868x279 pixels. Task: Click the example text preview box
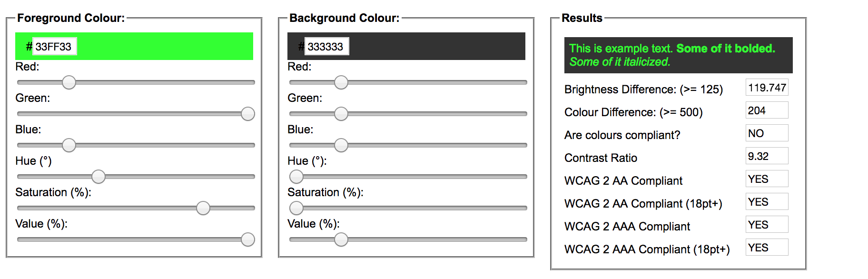pos(678,55)
